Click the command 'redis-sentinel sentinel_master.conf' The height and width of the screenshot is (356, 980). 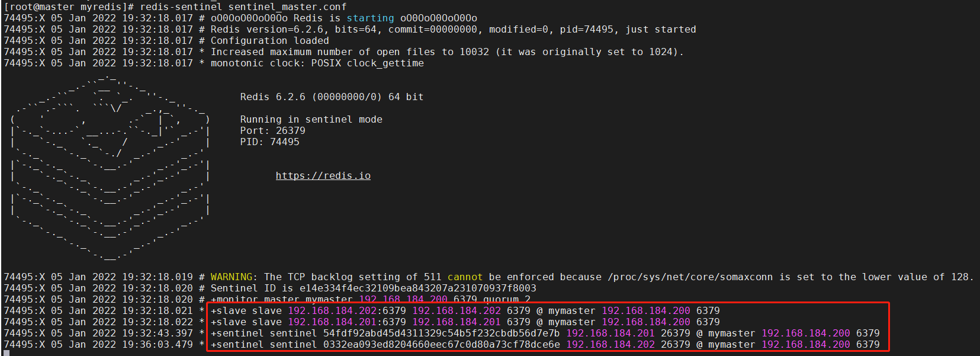coord(243,7)
